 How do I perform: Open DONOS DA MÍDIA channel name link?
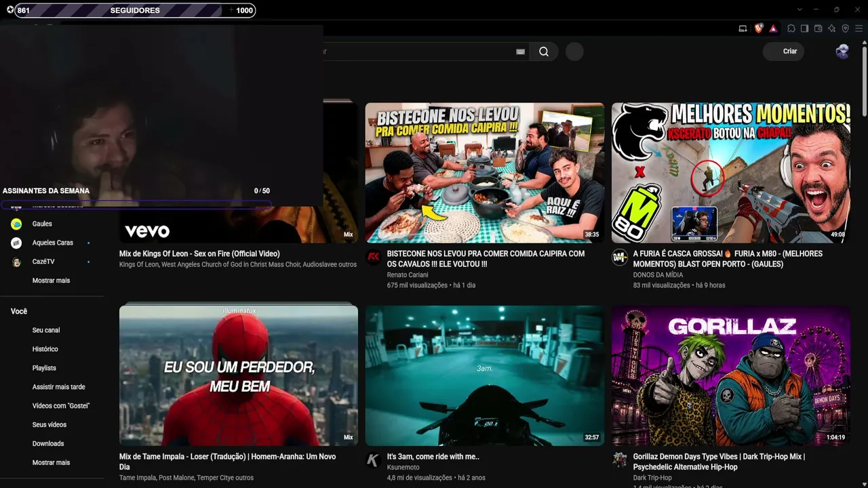(658, 275)
